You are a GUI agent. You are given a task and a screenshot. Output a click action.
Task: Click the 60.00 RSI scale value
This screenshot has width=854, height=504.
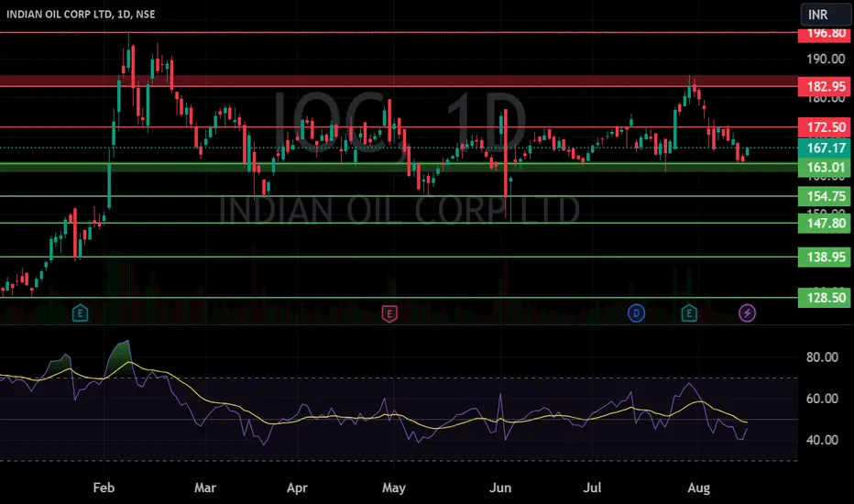coord(823,399)
